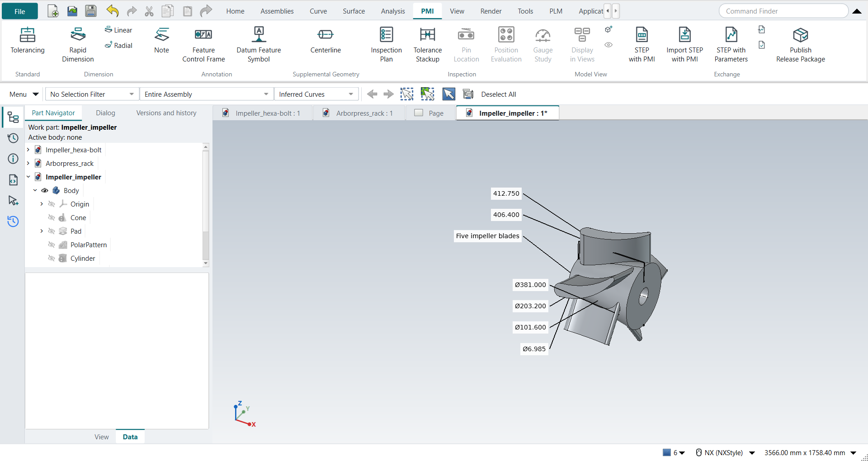Open the History clock sidebar icon

(13, 138)
